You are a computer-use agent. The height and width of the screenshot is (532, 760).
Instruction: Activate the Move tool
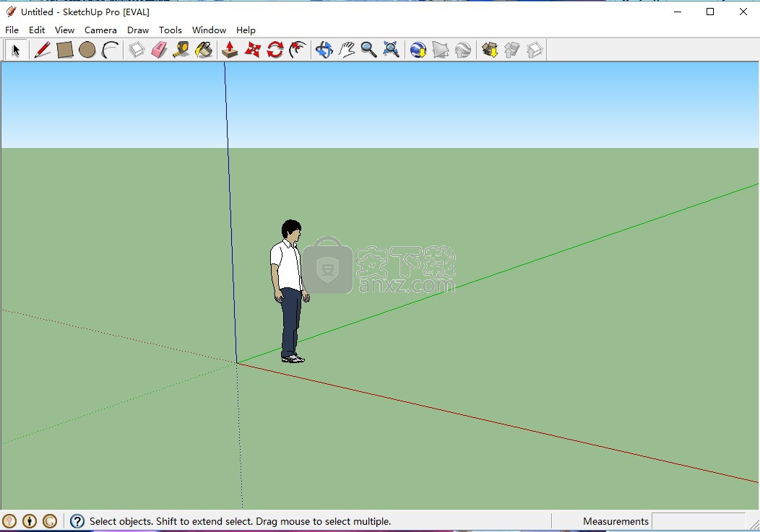coord(253,50)
